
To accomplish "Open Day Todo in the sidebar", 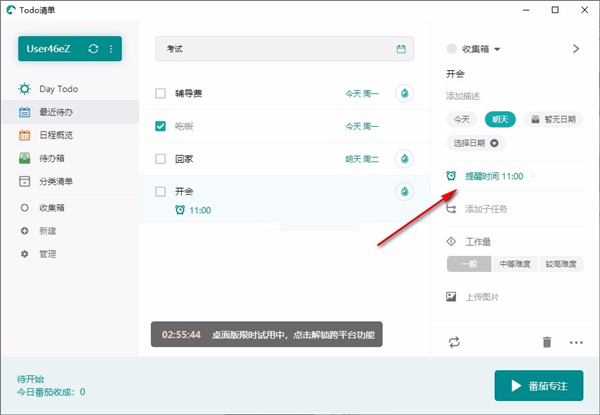I will point(58,89).
